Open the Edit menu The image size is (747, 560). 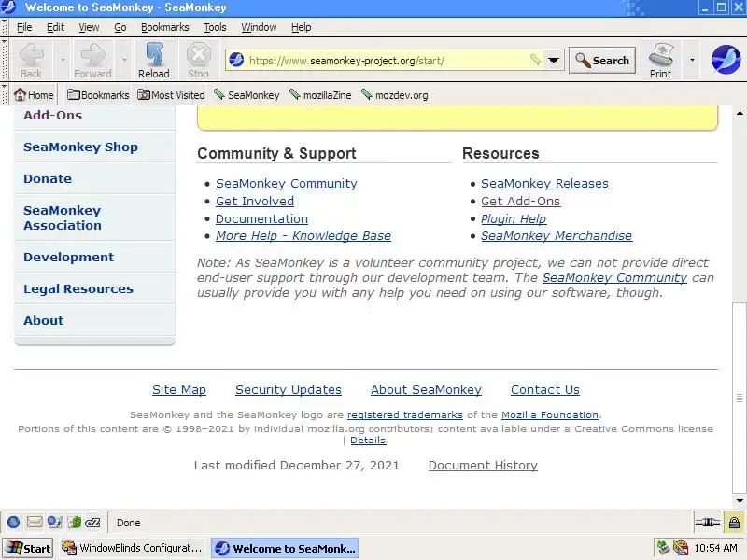pyautogui.click(x=55, y=27)
